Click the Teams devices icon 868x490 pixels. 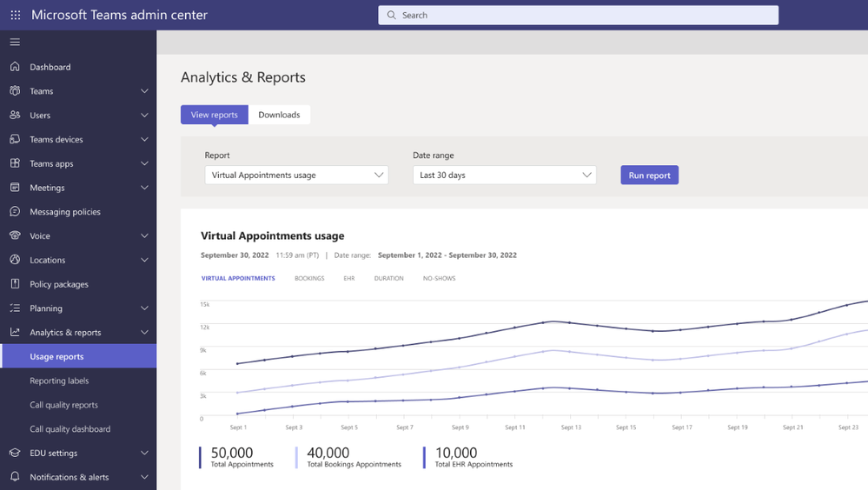coord(15,139)
